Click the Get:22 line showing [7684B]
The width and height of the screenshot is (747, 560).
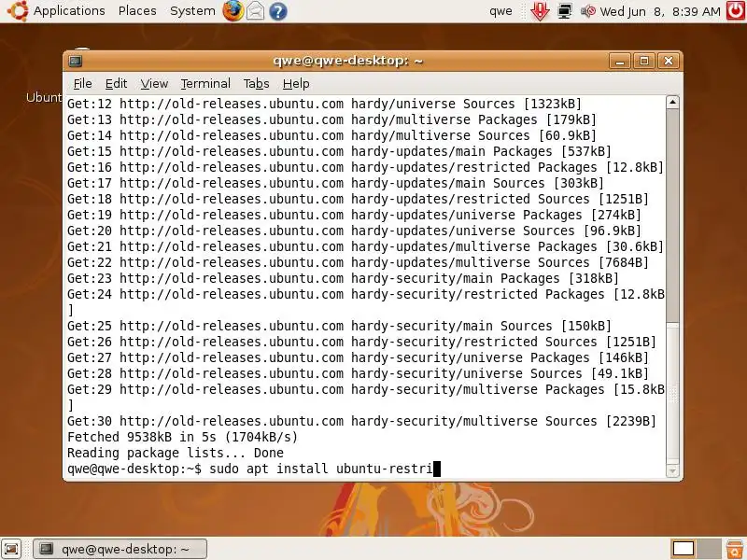[x=358, y=262]
